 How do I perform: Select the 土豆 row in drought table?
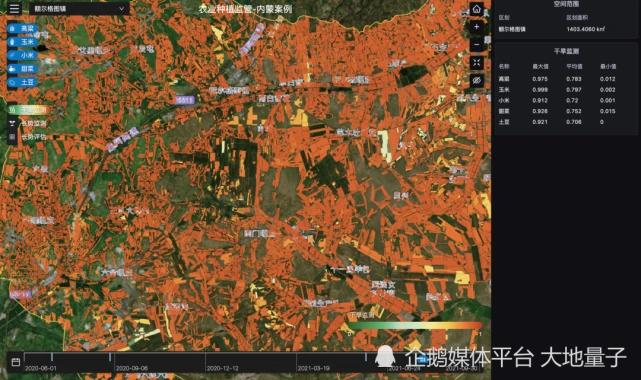click(566, 122)
